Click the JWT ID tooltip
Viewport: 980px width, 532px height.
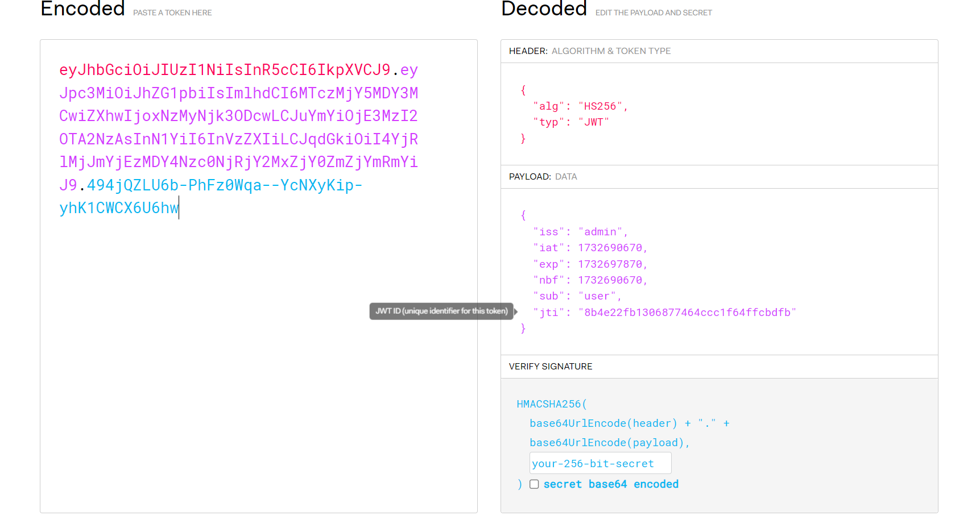(441, 311)
